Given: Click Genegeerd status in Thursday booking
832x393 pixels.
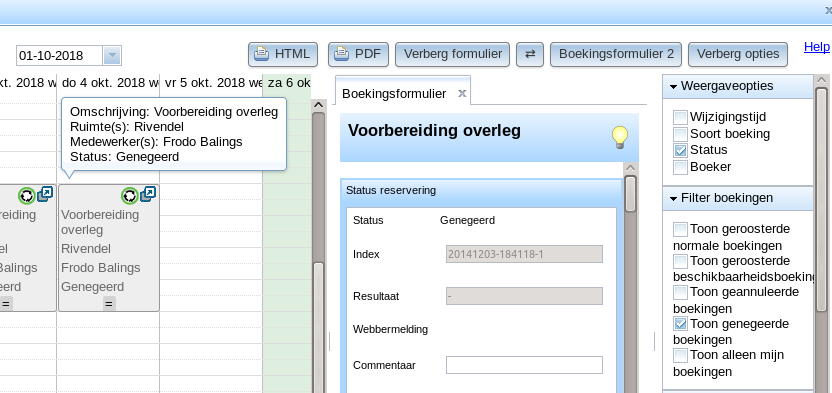Looking at the screenshot, I should pos(92,287).
